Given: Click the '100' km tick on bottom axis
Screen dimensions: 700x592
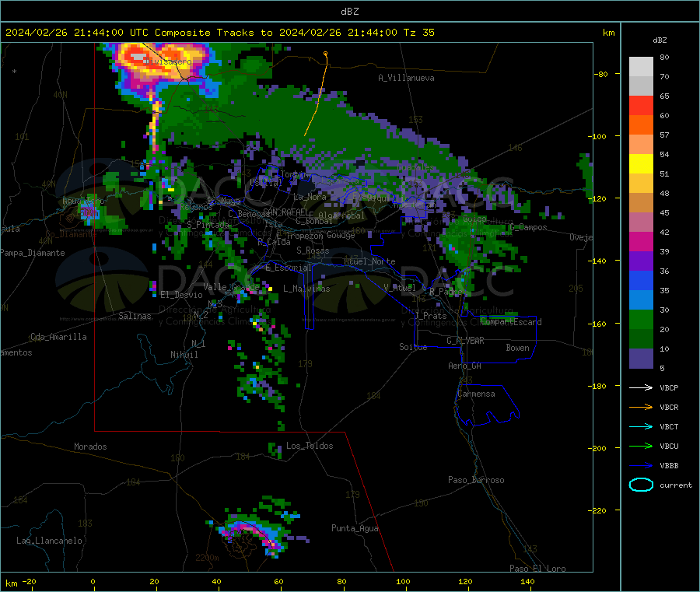Looking at the screenshot, I should [403, 581].
